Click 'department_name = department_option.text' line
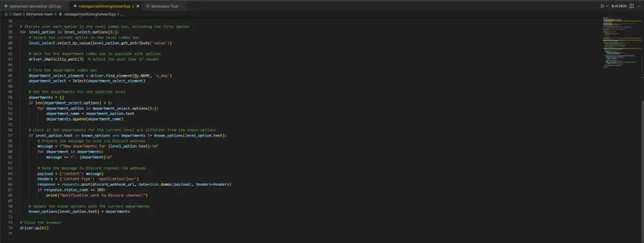The width and height of the screenshot is (644, 243). pos(90,113)
